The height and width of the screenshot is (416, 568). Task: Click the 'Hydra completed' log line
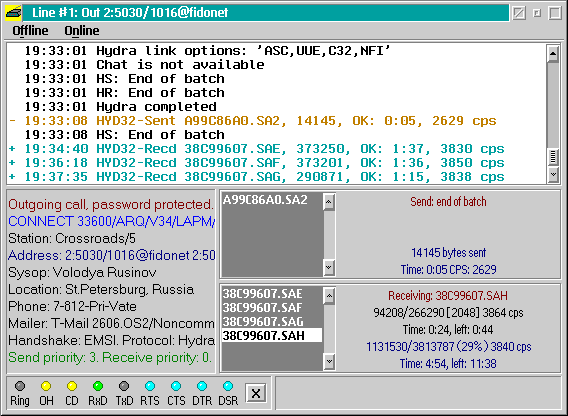click(120, 107)
